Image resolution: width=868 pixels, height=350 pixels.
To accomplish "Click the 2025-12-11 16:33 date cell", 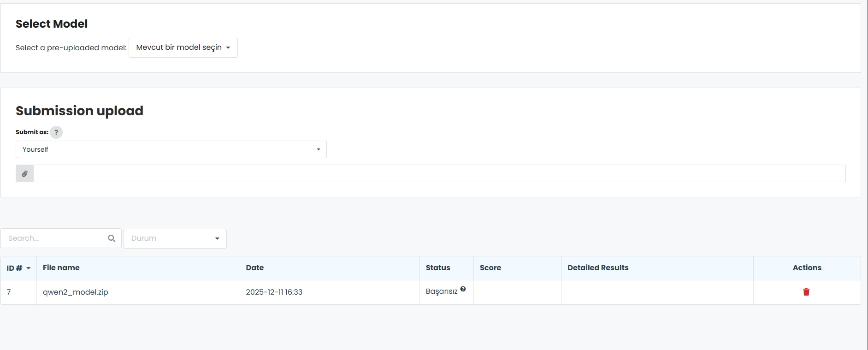I will [x=274, y=292].
